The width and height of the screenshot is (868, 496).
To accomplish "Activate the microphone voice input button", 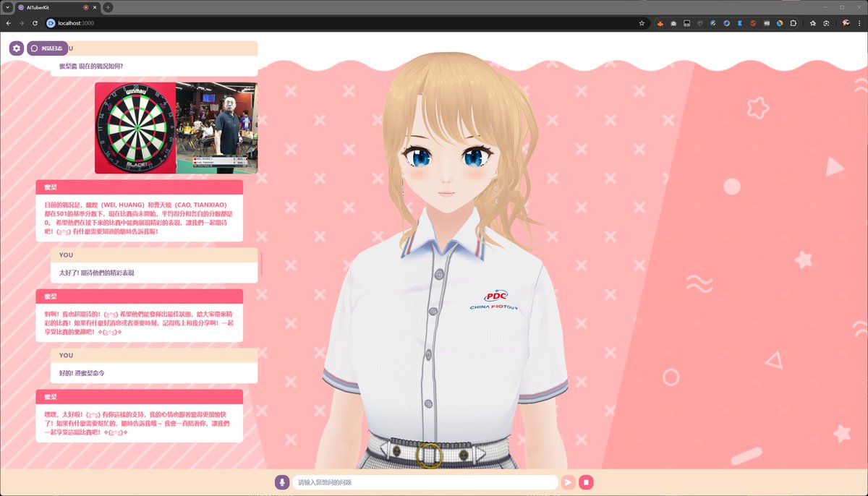I will point(282,482).
